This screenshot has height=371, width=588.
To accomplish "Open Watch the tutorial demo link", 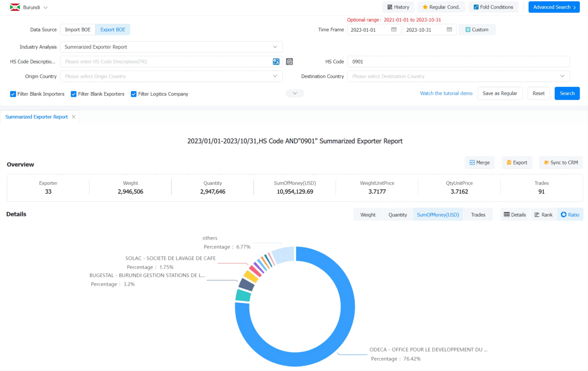I will click(x=446, y=93).
